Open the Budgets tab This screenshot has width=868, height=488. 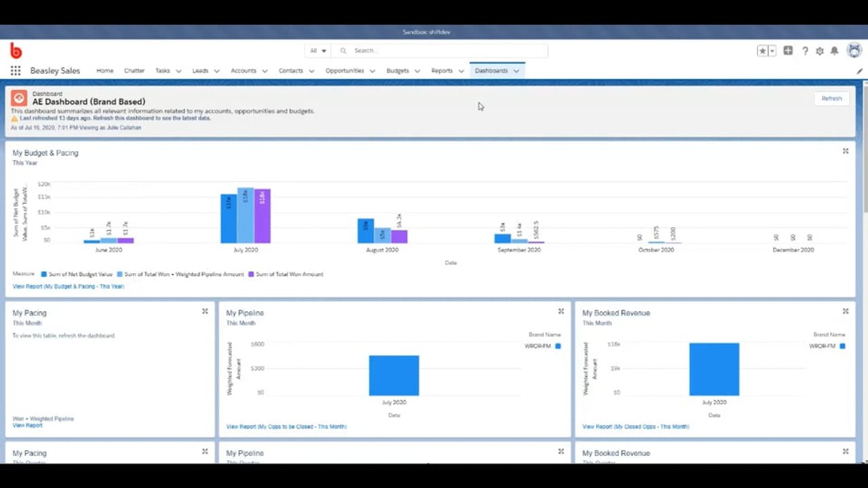397,70
